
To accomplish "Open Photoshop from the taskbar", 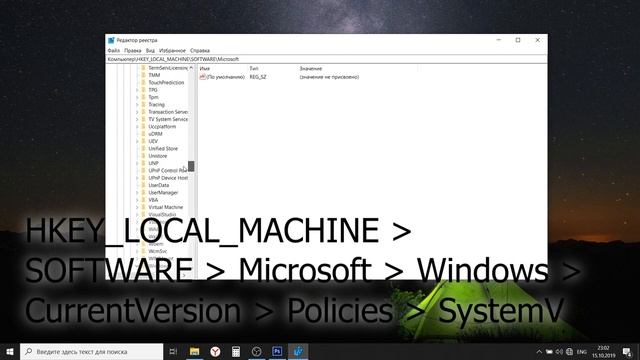I will point(277,351).
